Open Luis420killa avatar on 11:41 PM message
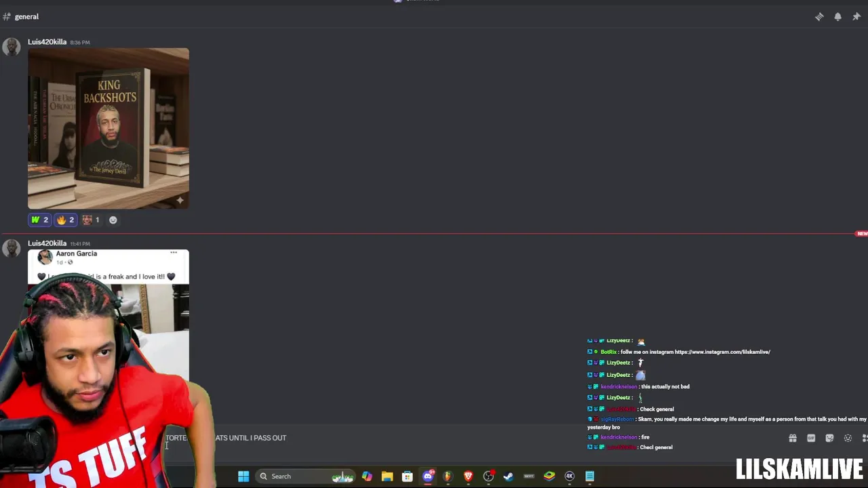 point(11,248)
